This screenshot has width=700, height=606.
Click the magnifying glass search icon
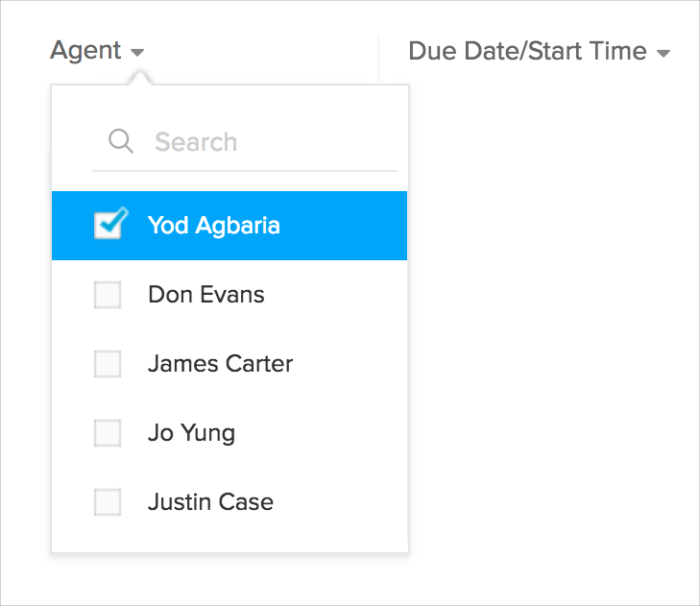click(x=120, y=142)
